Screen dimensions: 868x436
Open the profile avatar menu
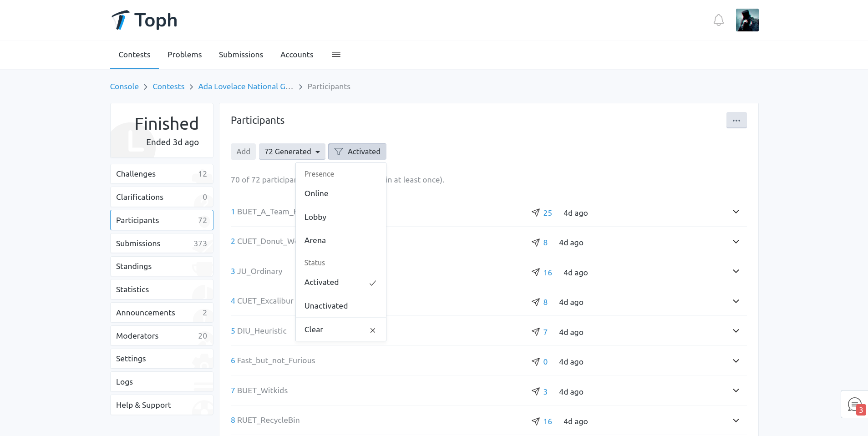click(747, 20)
